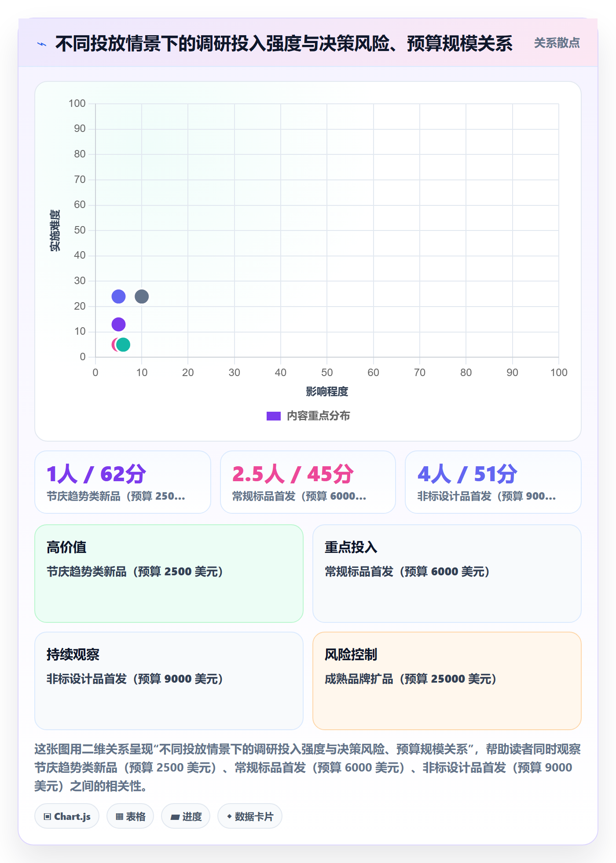This screenshot has height=863, width=616.
Task: Click the text 常规标品首发（预算 6000 美元） in 重点投入 card
Action: [407, 571]
